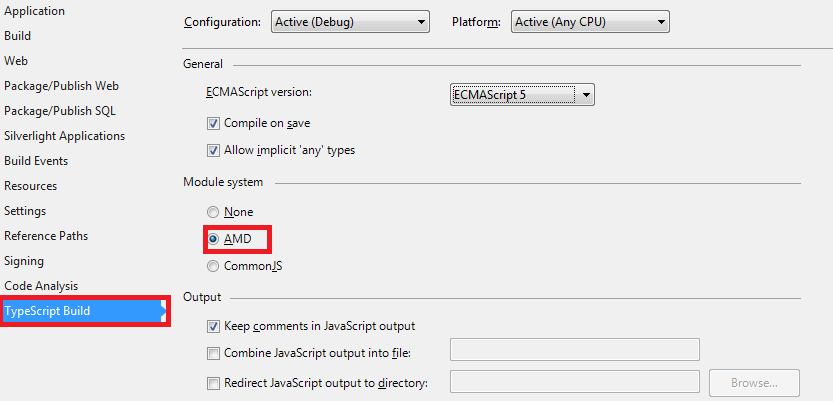Open the Platform dropdown
The height and width of the screenshot is (401, 833).
coord(590,22)
